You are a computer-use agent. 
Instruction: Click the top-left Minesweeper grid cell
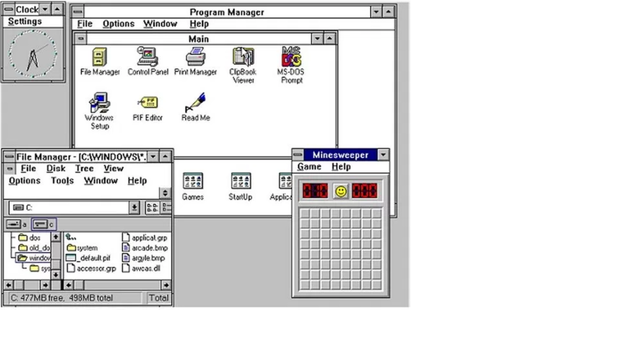304,213
